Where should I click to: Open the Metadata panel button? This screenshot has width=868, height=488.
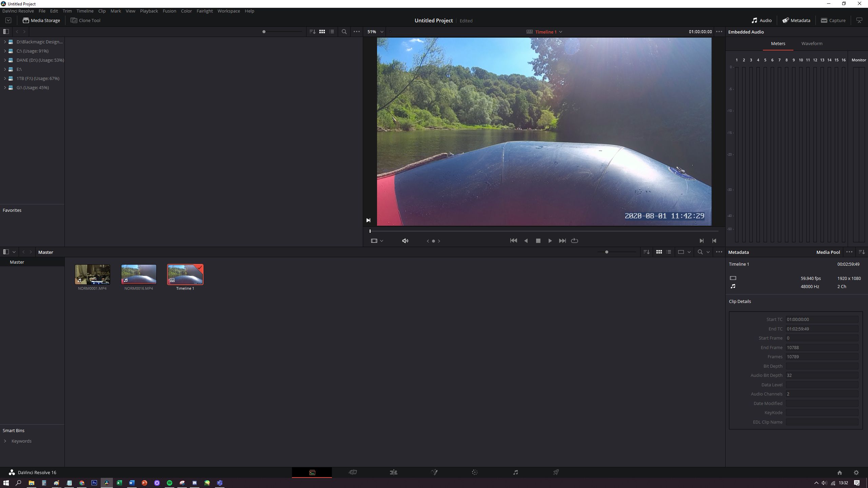(796, 20)
